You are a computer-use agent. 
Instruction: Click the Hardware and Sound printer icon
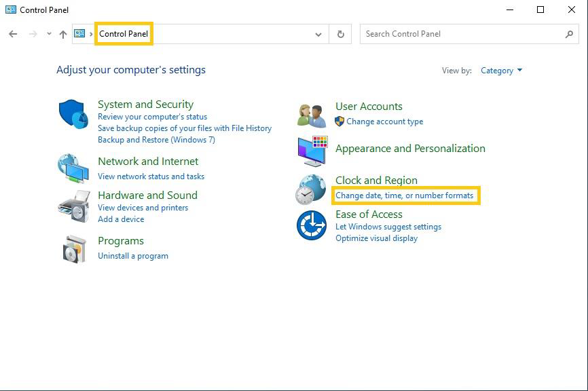tap(73, 206)
